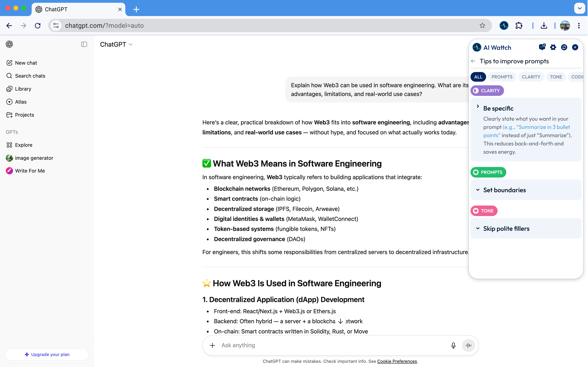
Task: Open the browser Downloads icon
Action: click(x=544, y=26)
